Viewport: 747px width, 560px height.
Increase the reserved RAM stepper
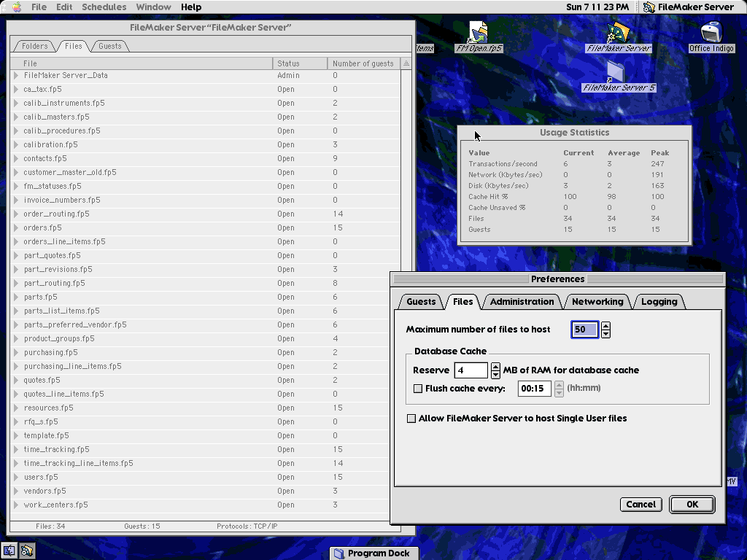tap(495, 366)
